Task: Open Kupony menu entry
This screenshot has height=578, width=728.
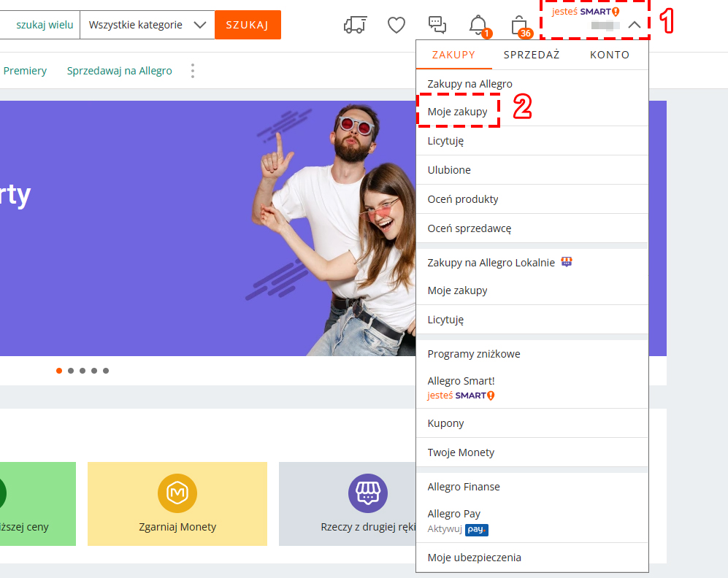Action: click(532, 423)
